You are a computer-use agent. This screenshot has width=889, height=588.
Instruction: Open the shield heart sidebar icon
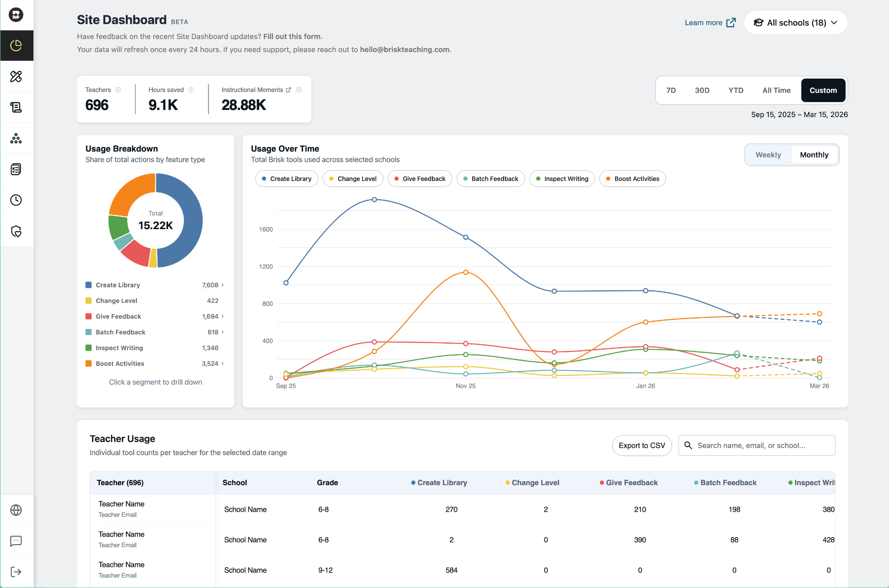[16, 231]
